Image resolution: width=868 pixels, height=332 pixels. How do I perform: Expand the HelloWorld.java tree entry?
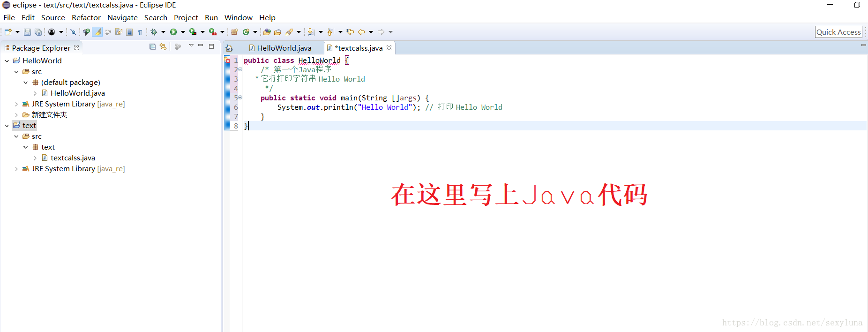tap(35, 93)
